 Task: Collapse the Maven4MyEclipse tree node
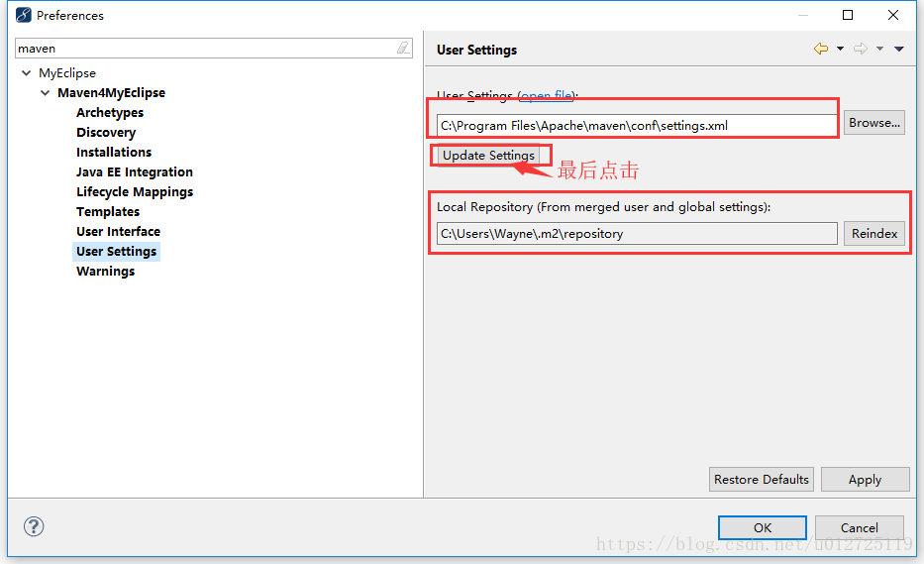pyautogui.click(x=46, y=93)
